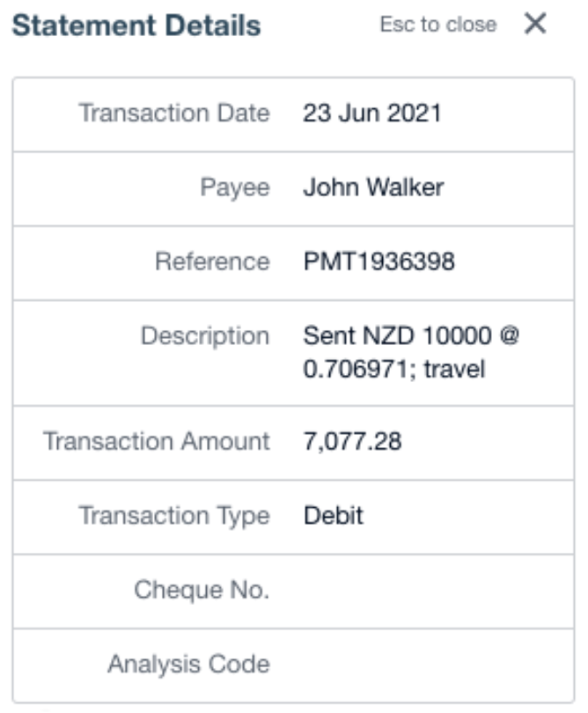Click the 'Sent NZD 10000 @' text
This screenshot has height=713, width=588.
coord(411,336)
